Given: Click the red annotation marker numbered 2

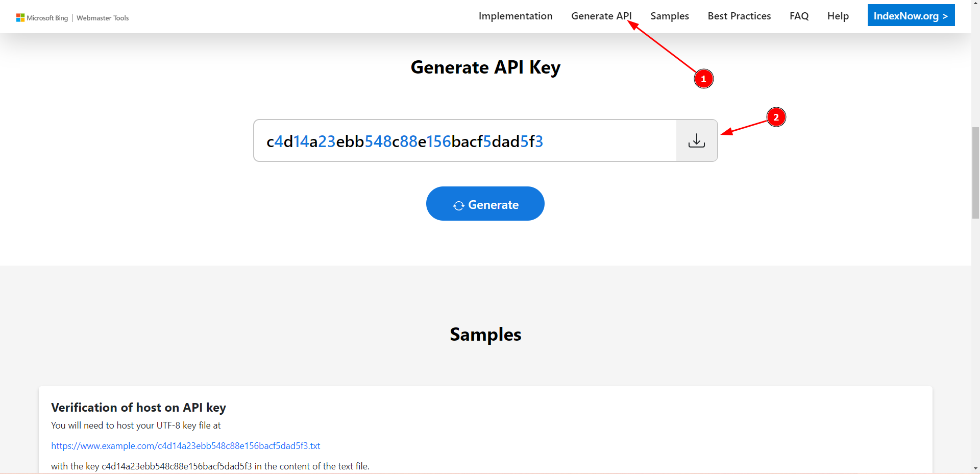Looking at the screenshot, I should (x=776, y=117).
